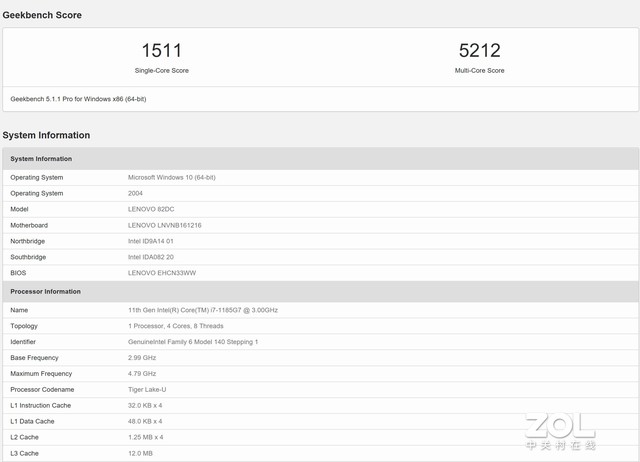Click 'Geekbench 5.1.1 Pro for Windows x86 (64-bit)' text
This screenshot has height=462, width=640.
click(x=78, y=99)
